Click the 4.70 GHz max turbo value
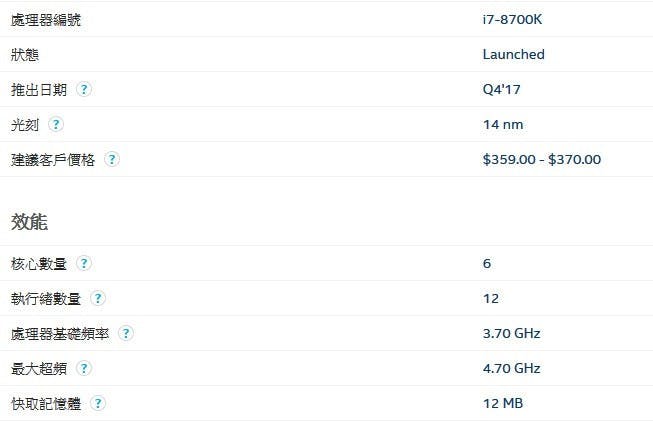This screenshot has height=421, width=653. 511,368
